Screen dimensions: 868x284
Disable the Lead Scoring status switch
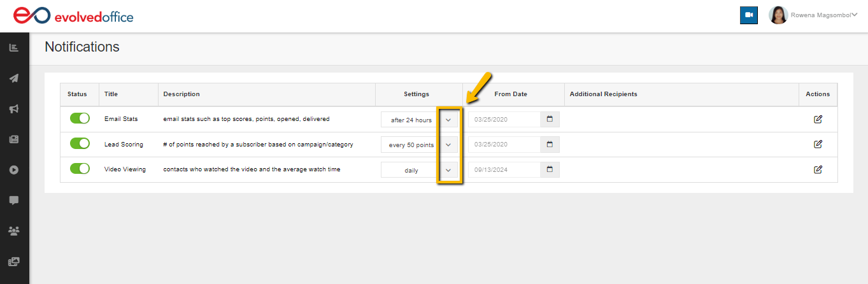pos(80,143)
